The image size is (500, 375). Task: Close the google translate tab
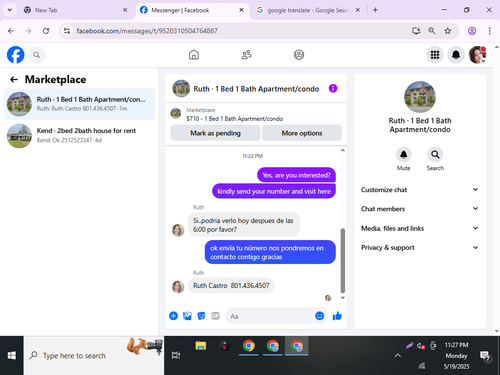pyautogui.click(x=357, y=10)
